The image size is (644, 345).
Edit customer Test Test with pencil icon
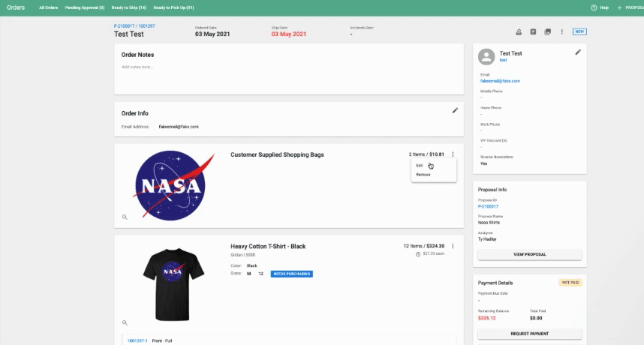pyautogui.click(x=578, y=52)
